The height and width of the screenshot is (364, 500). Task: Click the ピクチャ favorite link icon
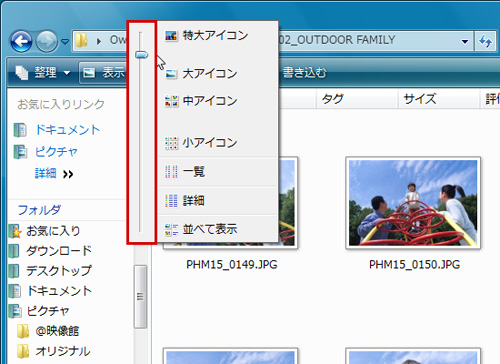(x=20, y=152)
